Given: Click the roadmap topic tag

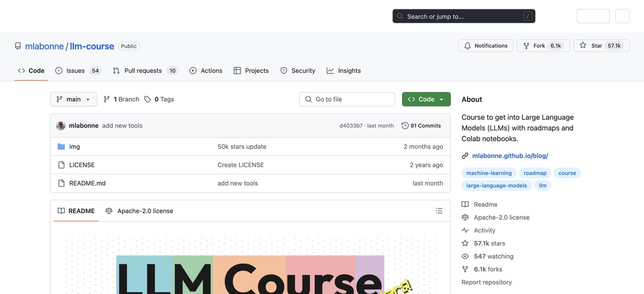Looking at the screenshot, I should [x=535, y=173].
